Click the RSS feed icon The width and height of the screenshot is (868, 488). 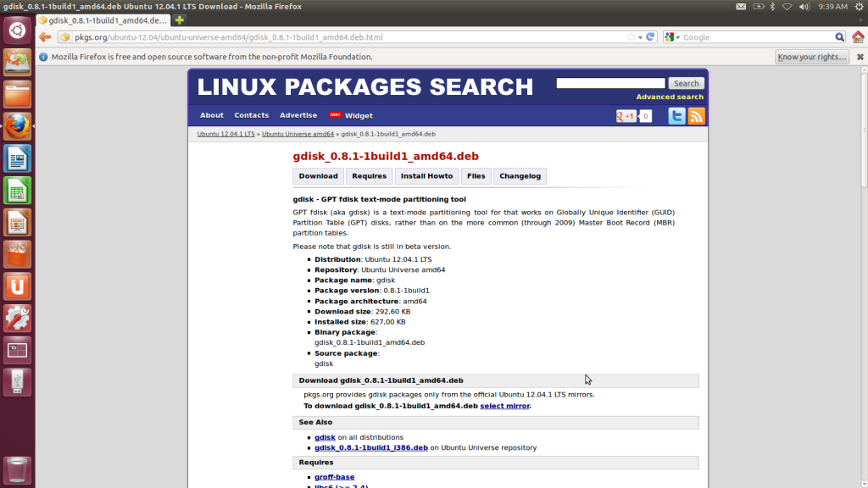pos(697,116)
